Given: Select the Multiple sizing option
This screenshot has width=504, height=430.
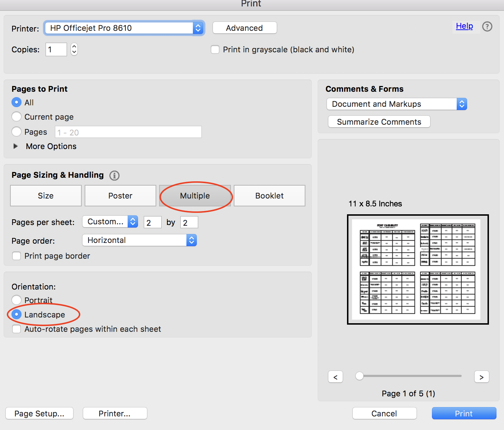Looking at the screenshot, I should coord(195,196).
